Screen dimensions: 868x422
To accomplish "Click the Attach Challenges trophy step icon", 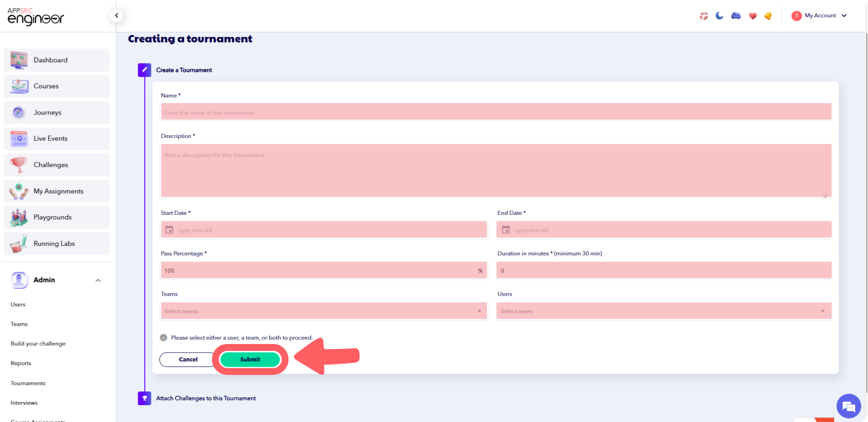I will coord(145,398).
